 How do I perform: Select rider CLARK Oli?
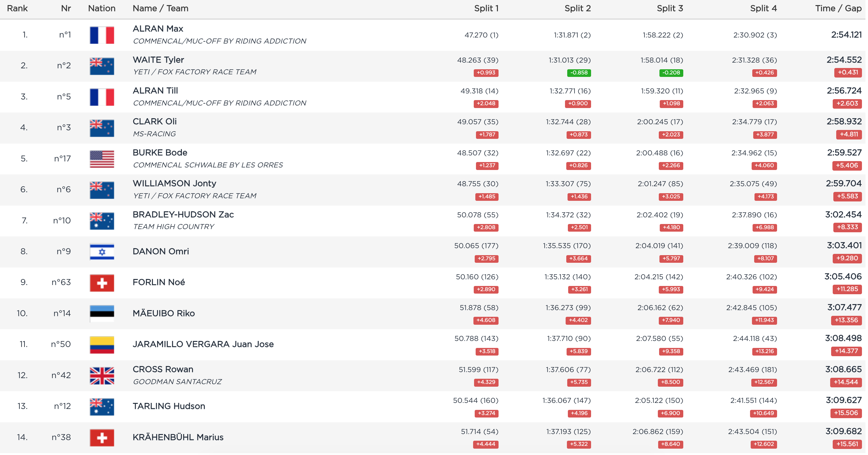[154, 122]
